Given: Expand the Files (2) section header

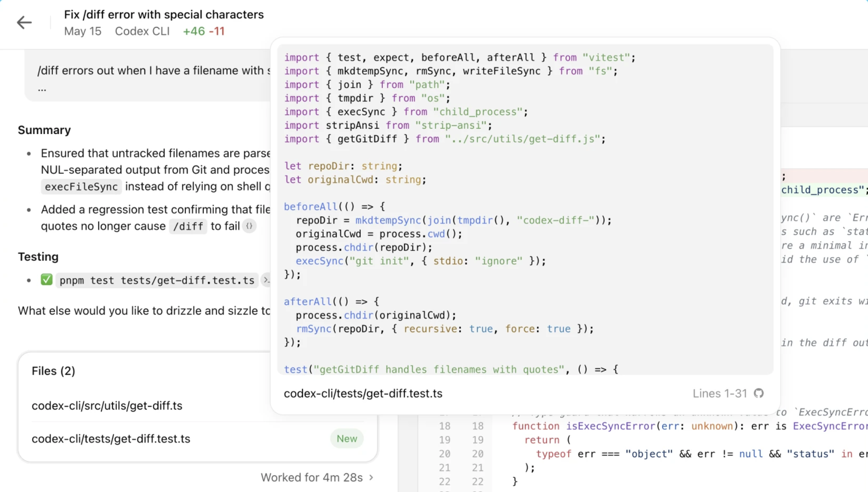Looking at the screenshot, I should pyautogui.click(x=54, y=371).
